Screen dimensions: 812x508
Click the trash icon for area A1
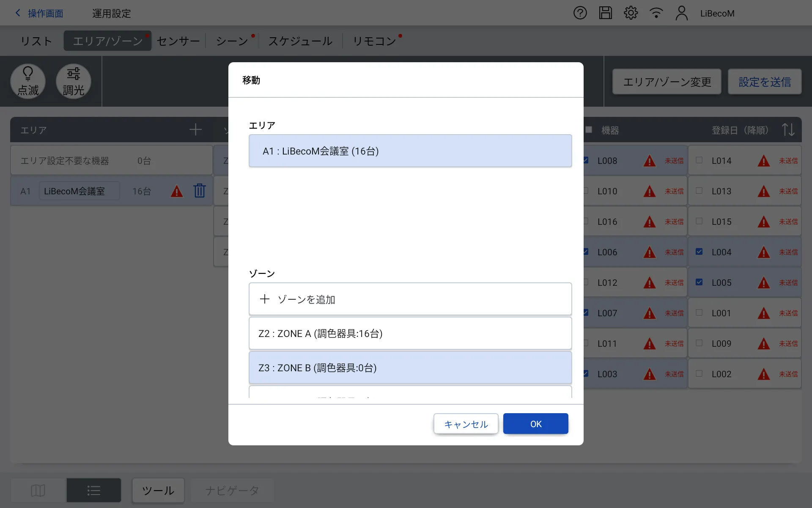(199, 191)
